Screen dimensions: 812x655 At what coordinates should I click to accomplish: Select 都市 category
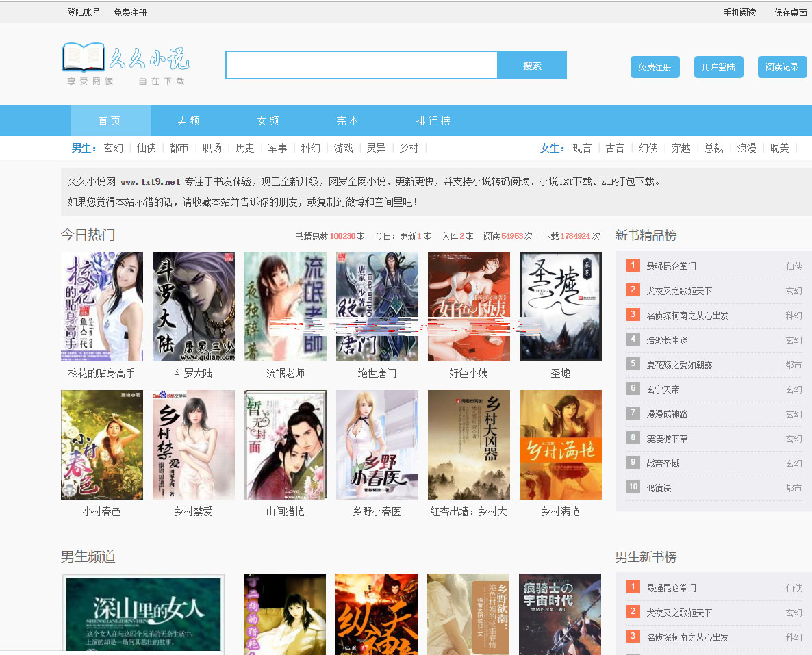click(179, 148)
